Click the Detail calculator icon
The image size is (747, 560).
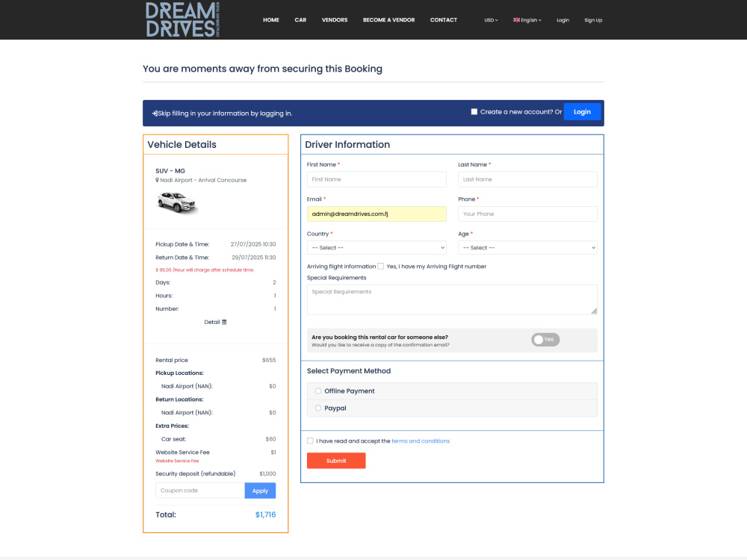point(224,323)
